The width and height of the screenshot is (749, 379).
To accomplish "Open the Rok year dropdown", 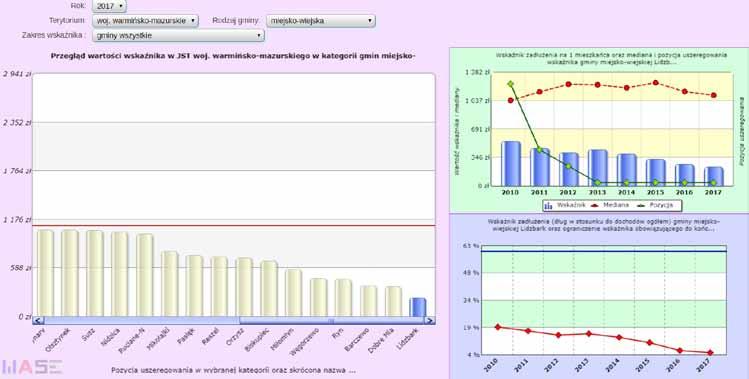I will (109, 6).
